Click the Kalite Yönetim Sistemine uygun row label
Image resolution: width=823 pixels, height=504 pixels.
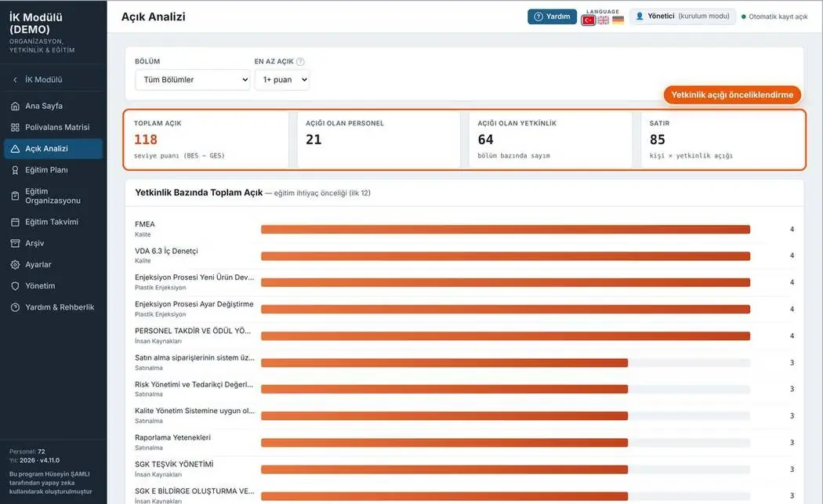[x=194, y=411]
